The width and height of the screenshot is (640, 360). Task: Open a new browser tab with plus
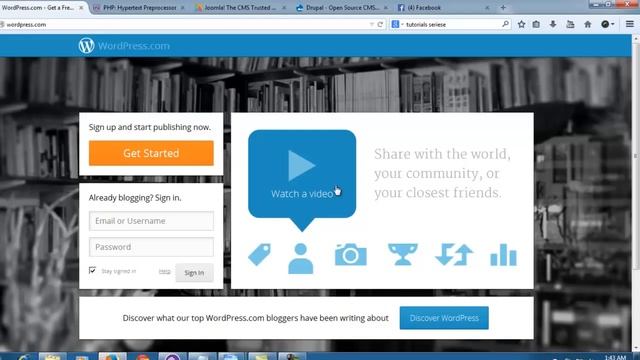tap(503, 7)
